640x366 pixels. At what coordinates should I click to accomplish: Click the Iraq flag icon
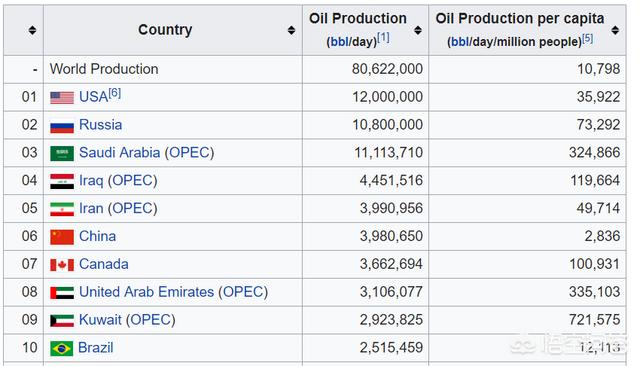point(62,181)
